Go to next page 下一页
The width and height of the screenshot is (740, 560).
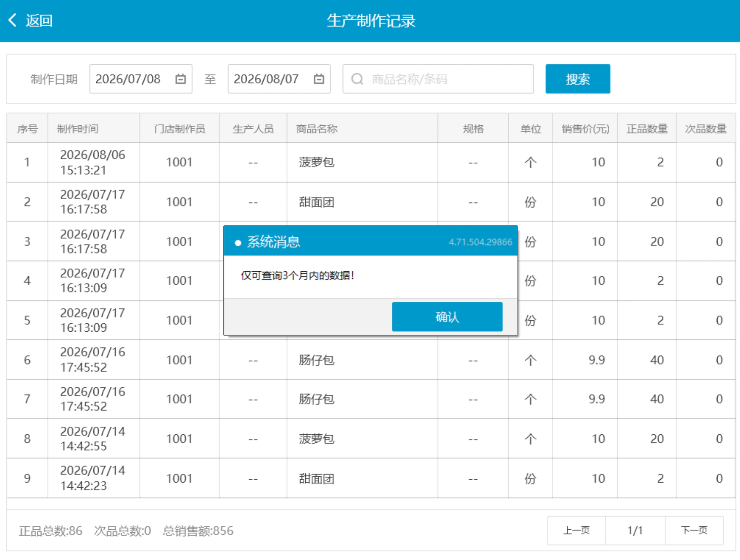pyautogui.click(x=694, y=530)
